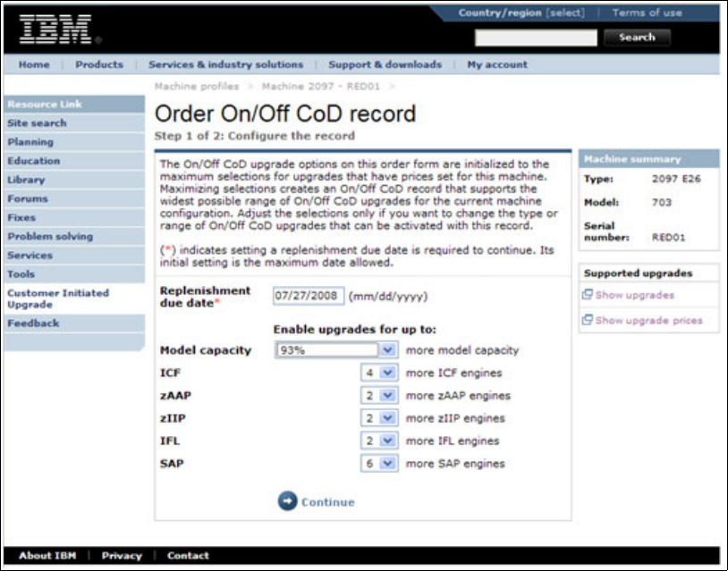The image size is (728, 571).
Task: Open the My account menu
Action: (497, 64)
